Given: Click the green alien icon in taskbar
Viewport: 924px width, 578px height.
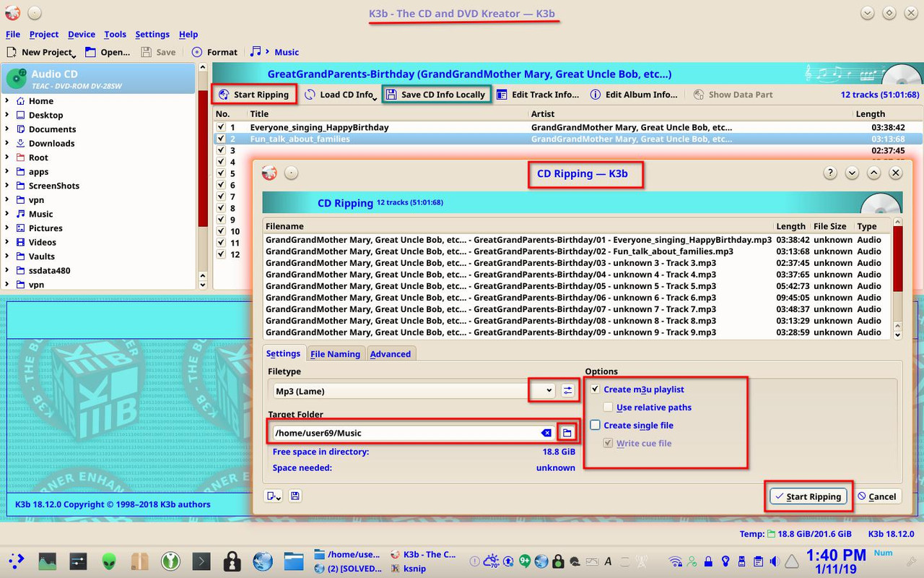Looking at the screenshot, I should pyautogui.click(x=109, y=561).
